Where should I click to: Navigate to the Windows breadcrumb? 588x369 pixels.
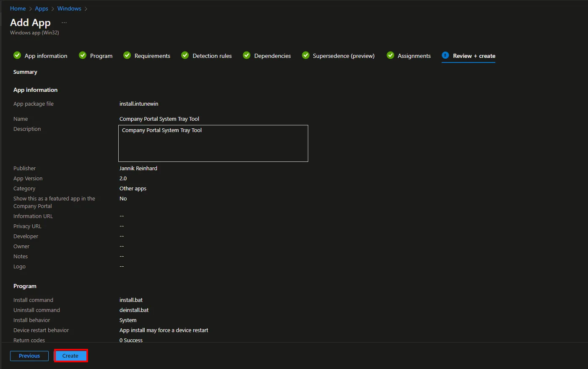click(69, 8)
